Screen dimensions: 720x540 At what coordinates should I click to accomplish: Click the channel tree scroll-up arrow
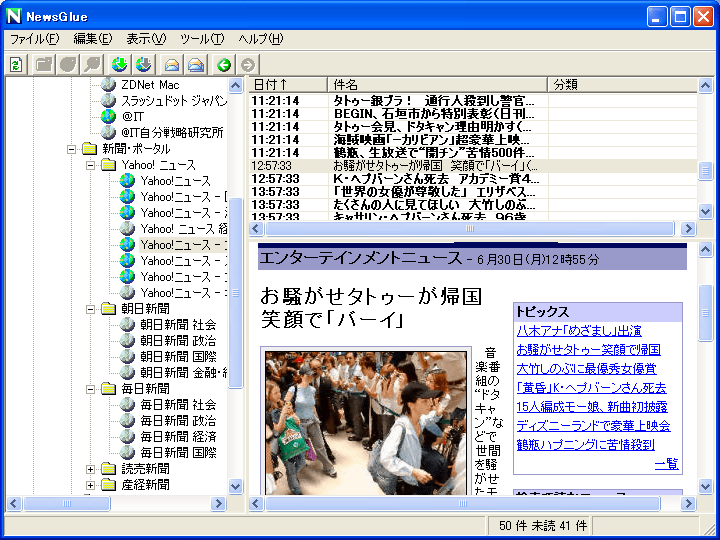(x=236, y=85)
